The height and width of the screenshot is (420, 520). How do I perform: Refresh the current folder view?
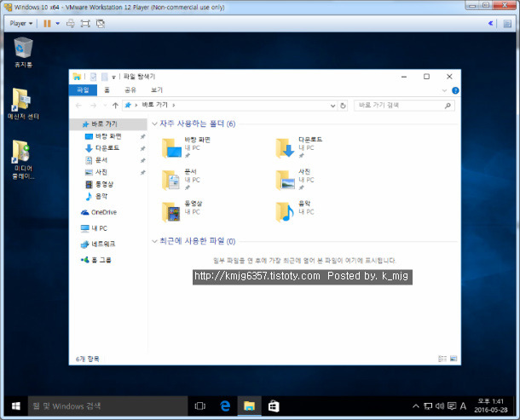tap(343, 106)
